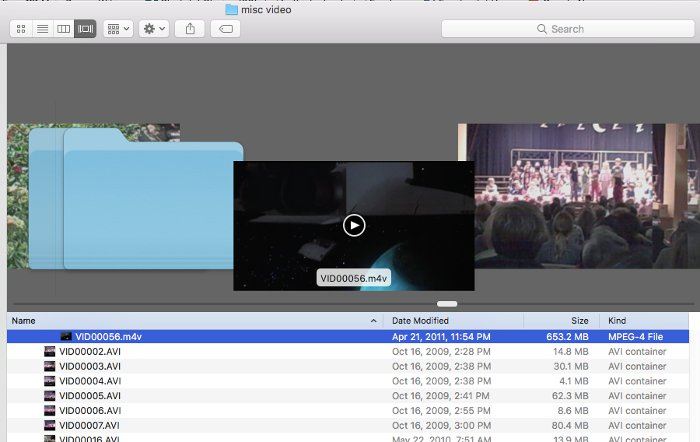The width and height of the screenshot is (700, 442).
Task: Click the Oct 16, 2009, 2:28 PM date
Action: point(441,351)
